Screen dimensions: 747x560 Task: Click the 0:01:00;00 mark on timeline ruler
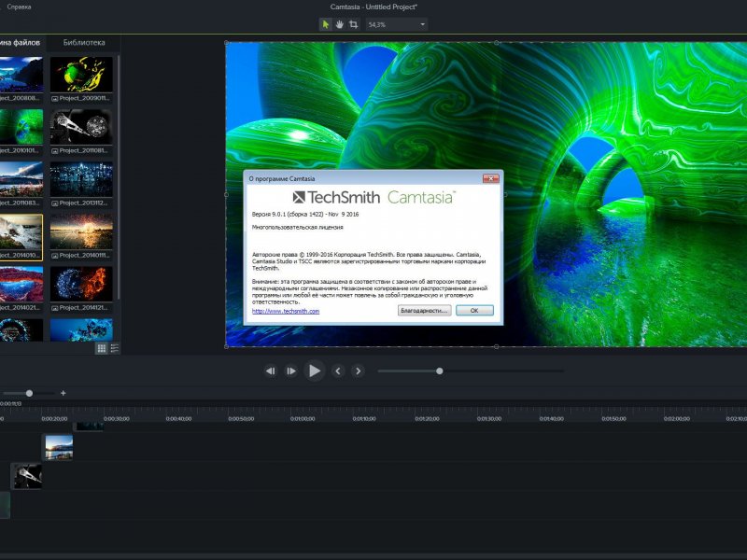(303, 419)
